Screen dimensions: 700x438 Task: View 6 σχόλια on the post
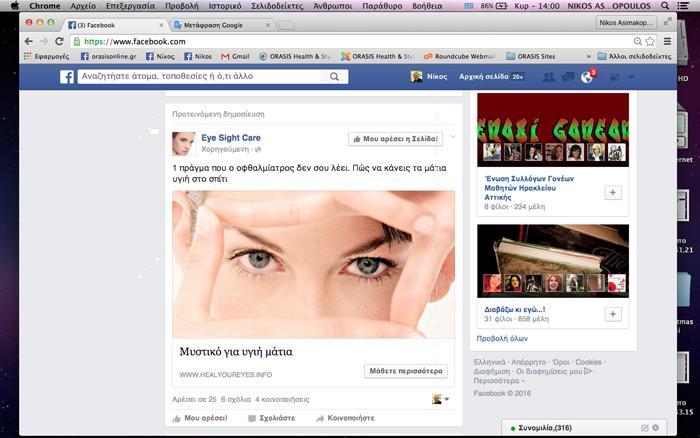[236, 399]
